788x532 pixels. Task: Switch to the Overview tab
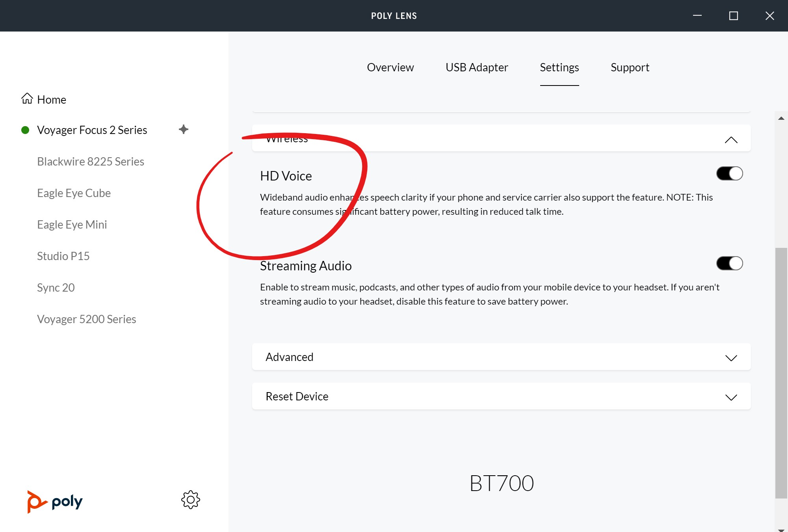(390, 67)
